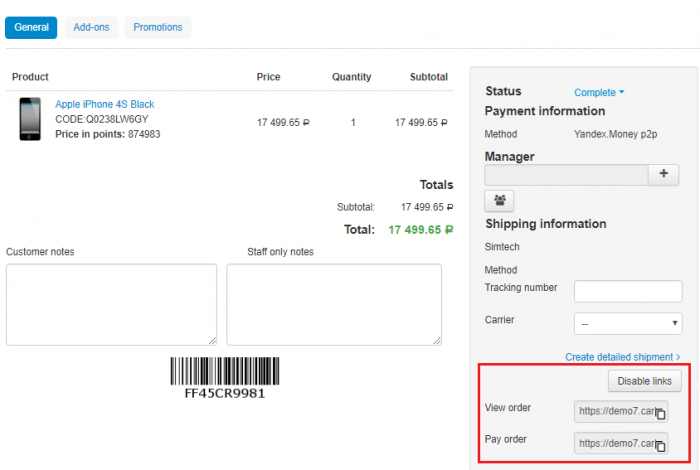
Task: Click the Quantity column header
Action: point(351,77)
